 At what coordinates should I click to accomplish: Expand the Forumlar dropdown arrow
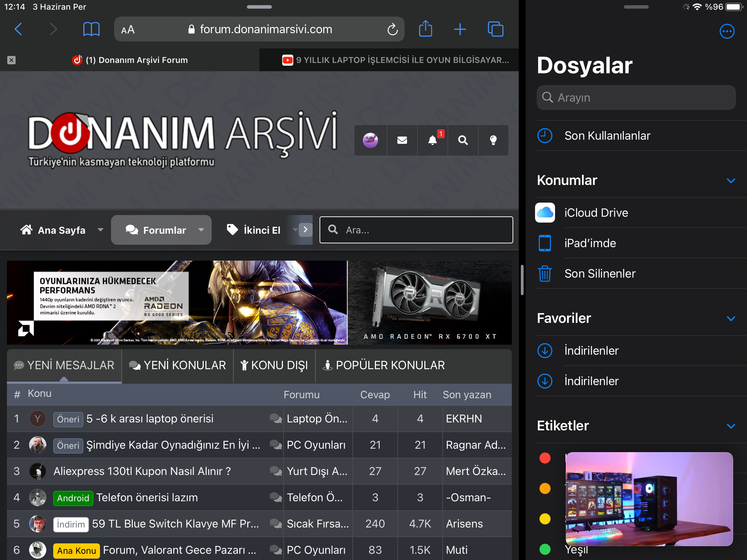[201, 230]
